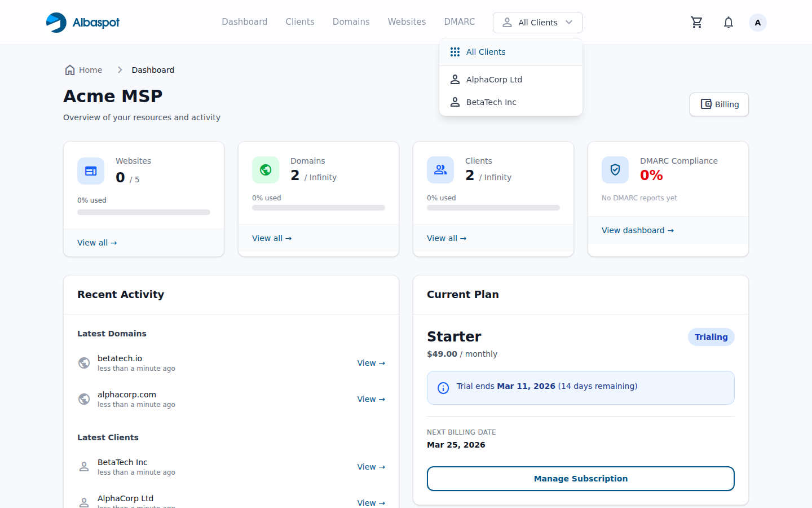Open the Billing button
812x508 pixels.
(719, 104)
